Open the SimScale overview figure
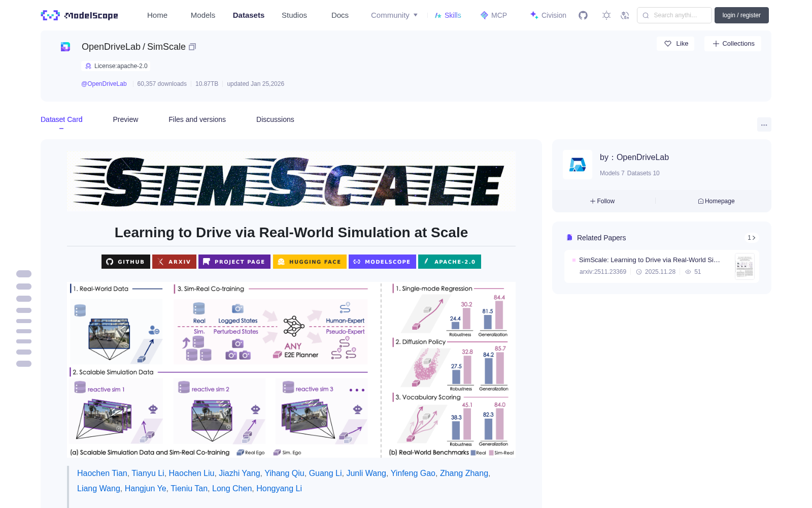 (291, 370)
